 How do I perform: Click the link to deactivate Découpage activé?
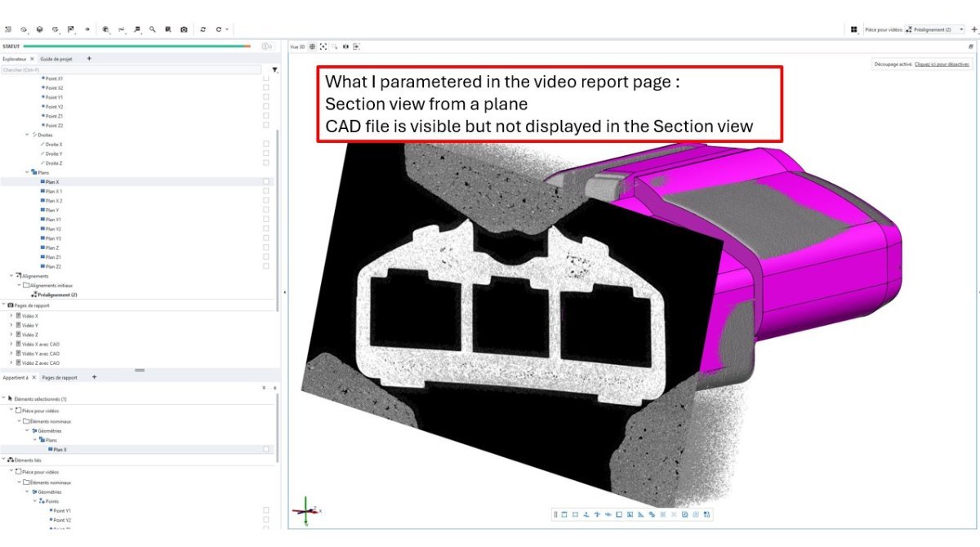(942, 64)
